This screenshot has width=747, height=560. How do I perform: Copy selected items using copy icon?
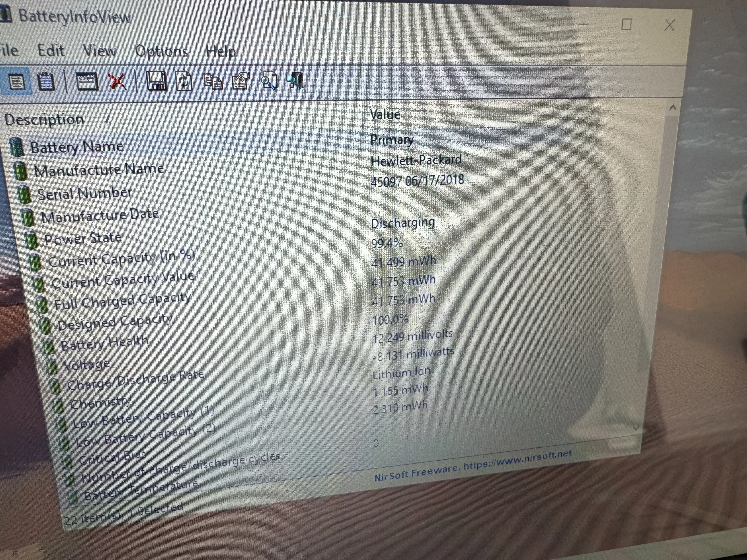pos(213,82)
